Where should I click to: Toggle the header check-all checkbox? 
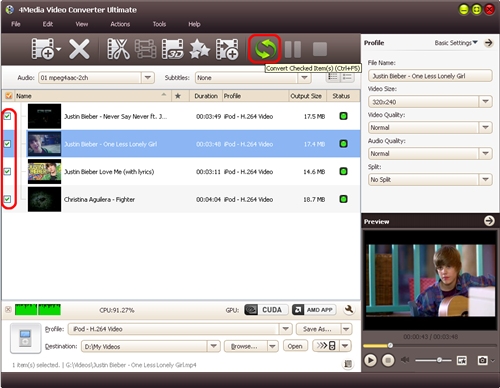9,96
